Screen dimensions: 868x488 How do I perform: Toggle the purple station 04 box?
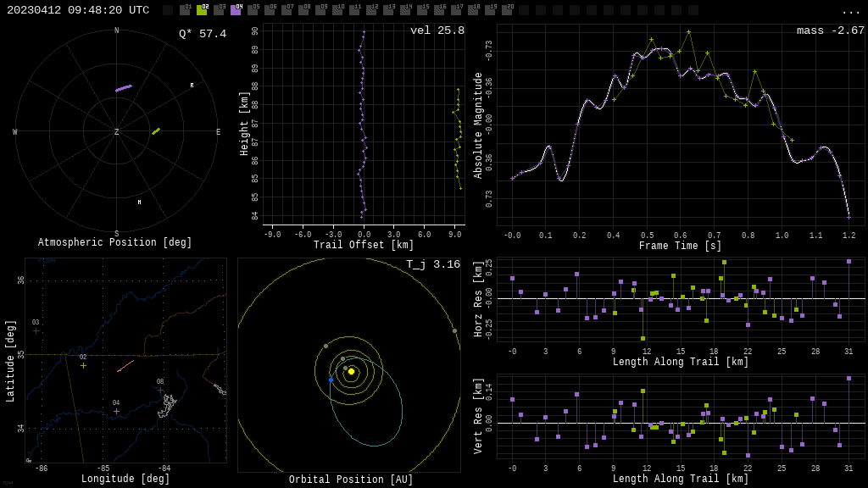(236, 10)
